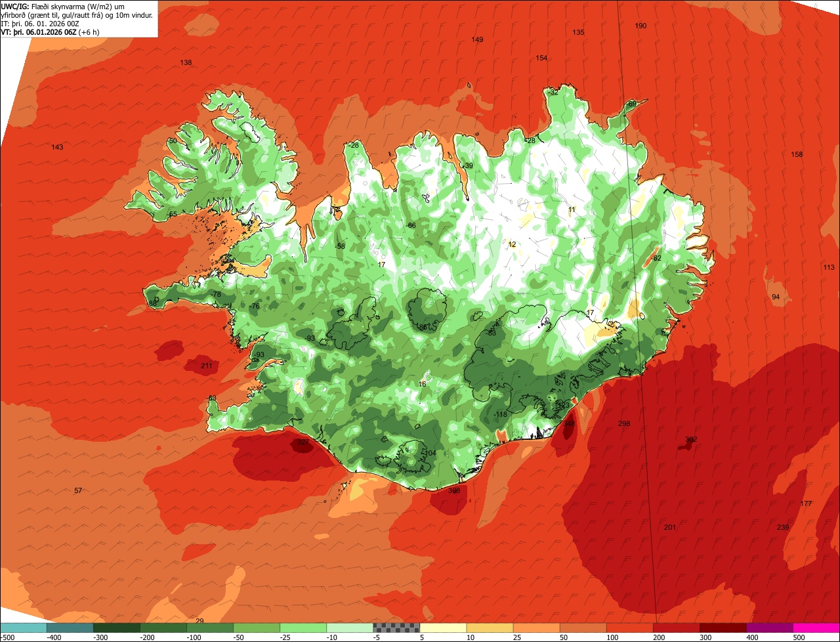Click the '158' value off the east coast
This screenshot has width=840, height=642.
797,154
